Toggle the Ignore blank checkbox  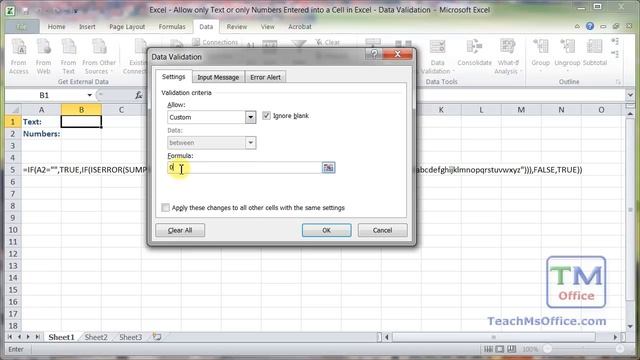click(x=267, y=116)
